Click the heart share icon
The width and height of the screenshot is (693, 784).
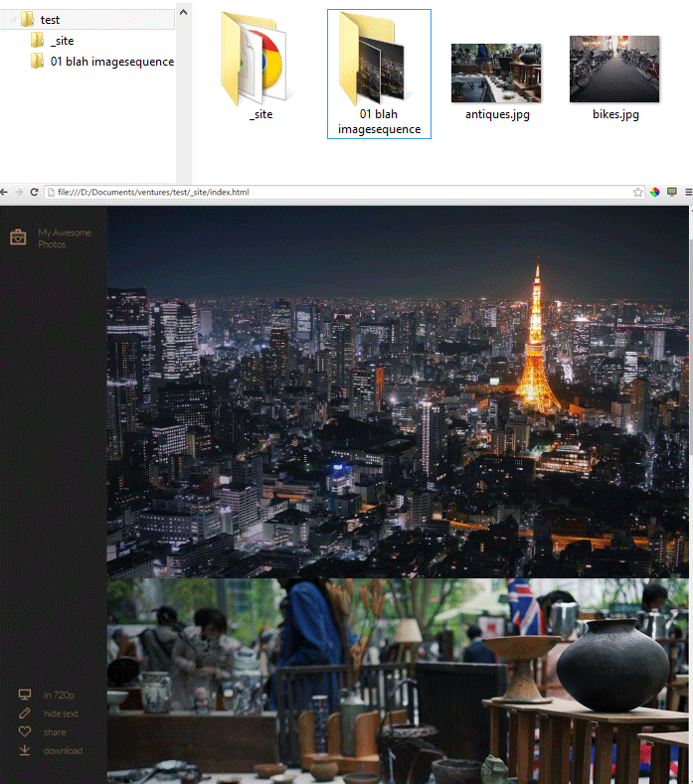[x=25, y=731]
